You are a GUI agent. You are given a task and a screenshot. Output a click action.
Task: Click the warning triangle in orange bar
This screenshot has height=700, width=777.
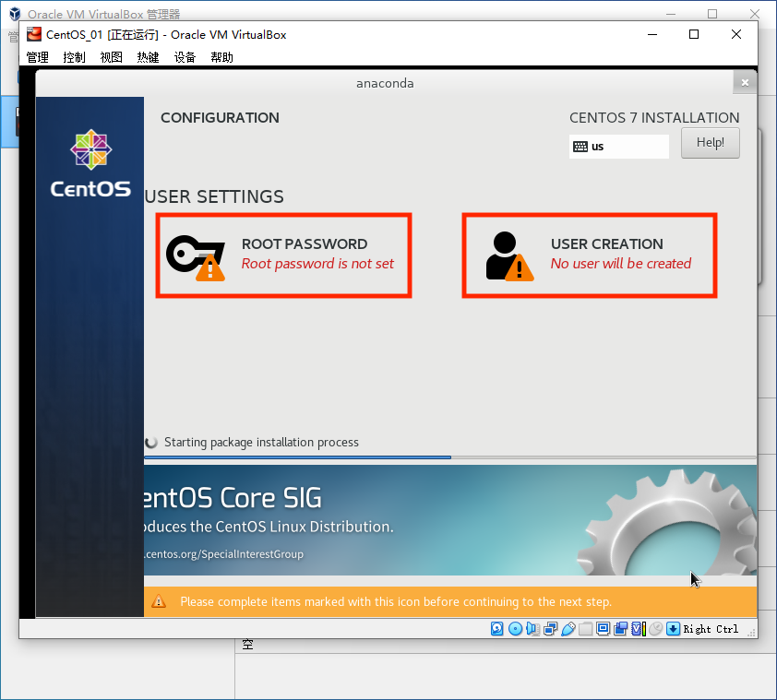[x=159, y=601]
